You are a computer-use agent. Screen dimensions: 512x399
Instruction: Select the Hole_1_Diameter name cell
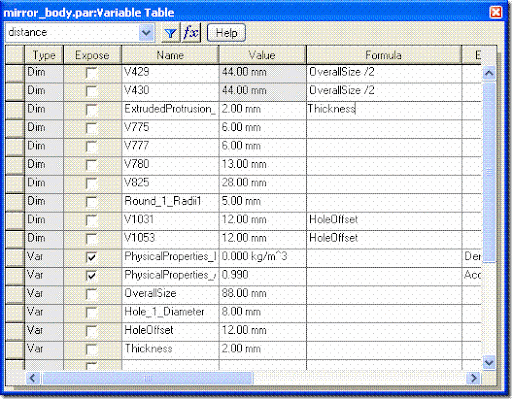(x=170, y=312)
